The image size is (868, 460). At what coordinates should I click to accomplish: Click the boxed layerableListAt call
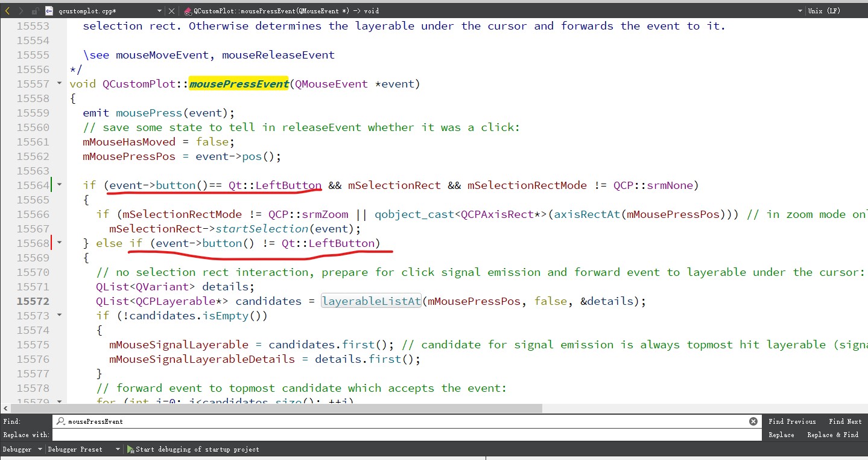(371, 301)
